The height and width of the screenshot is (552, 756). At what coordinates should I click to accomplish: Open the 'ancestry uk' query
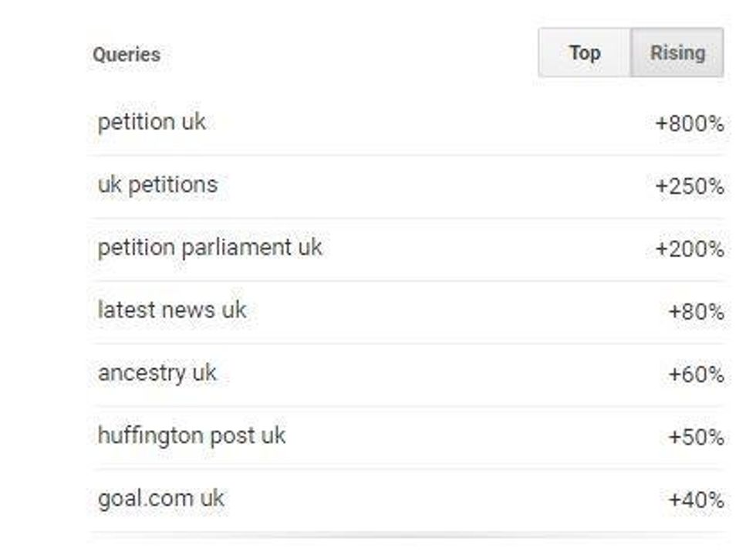click(157, 373)
